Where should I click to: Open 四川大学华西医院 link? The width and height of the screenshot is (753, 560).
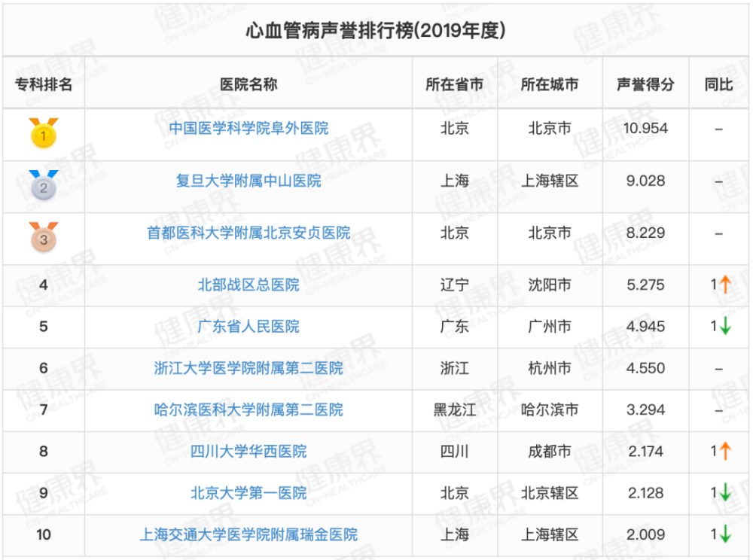pyautogui.click(x=248, y=451)
